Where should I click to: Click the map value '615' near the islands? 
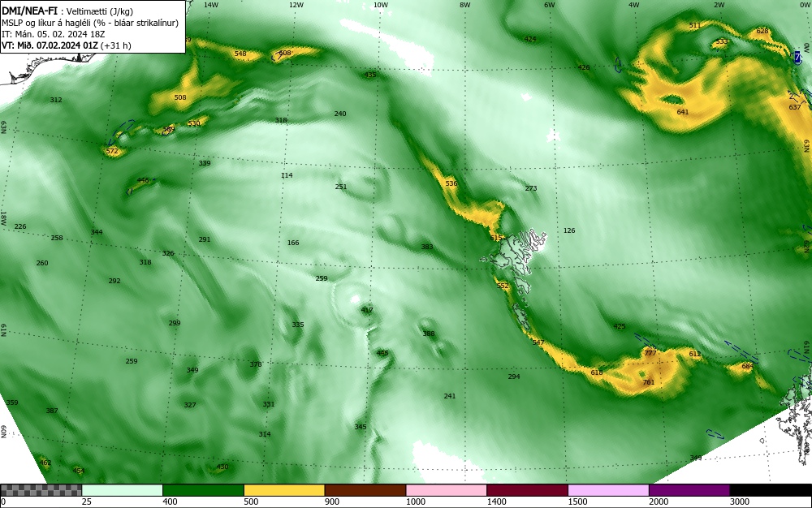click(495, 238)
